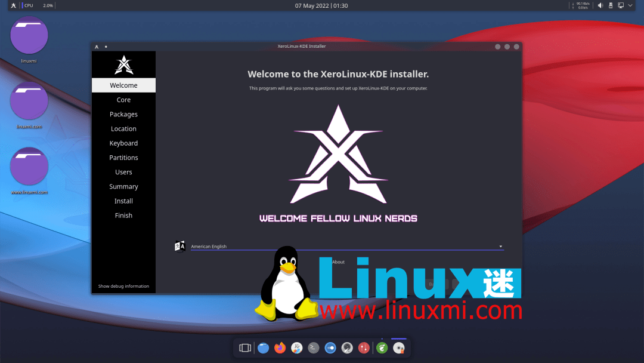The width and height of the screenshot is (644, 363).
Task: Expand the hidden system tray arrow
Action: pos(630,6)
